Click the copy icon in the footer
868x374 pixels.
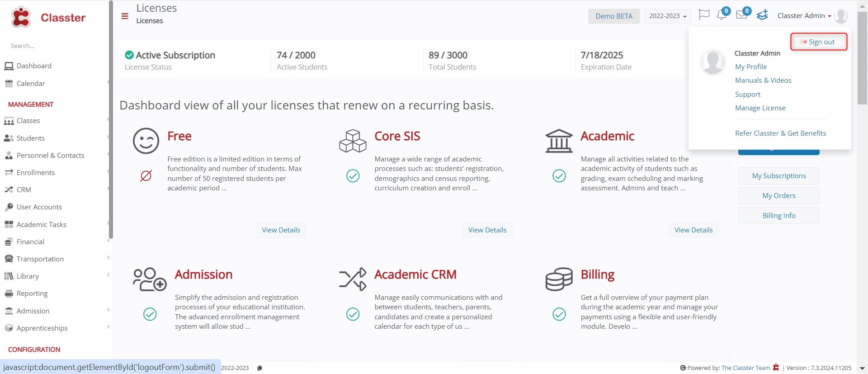[x=259, y=368]
